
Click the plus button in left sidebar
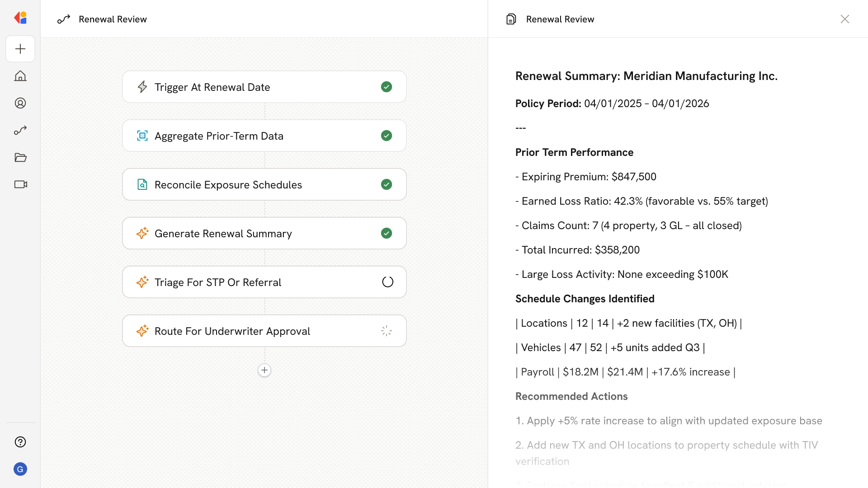click(20, 49)
